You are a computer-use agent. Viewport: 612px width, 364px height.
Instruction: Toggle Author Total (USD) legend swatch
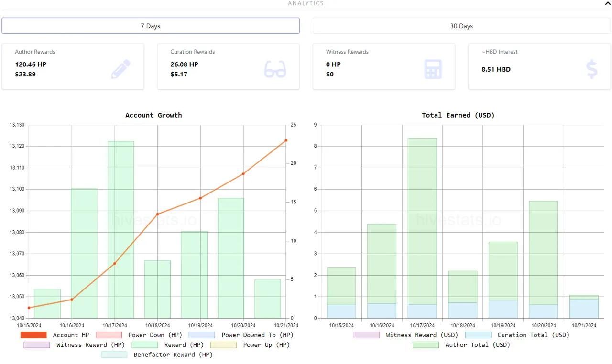coord(426,344)
